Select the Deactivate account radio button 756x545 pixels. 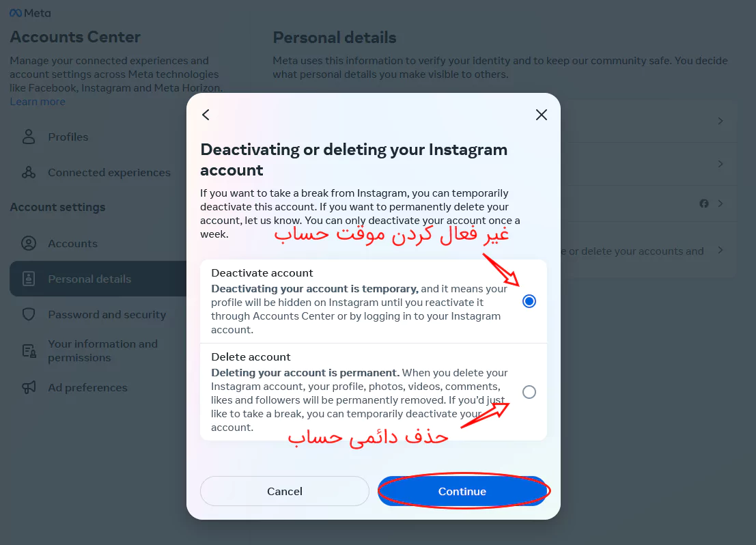click(529, 301)
